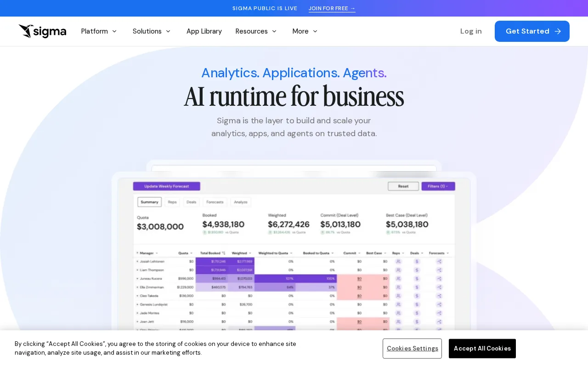Click the Reps icon for Juneau Kucera
This screenshot has height=368, width=588.
398,278
